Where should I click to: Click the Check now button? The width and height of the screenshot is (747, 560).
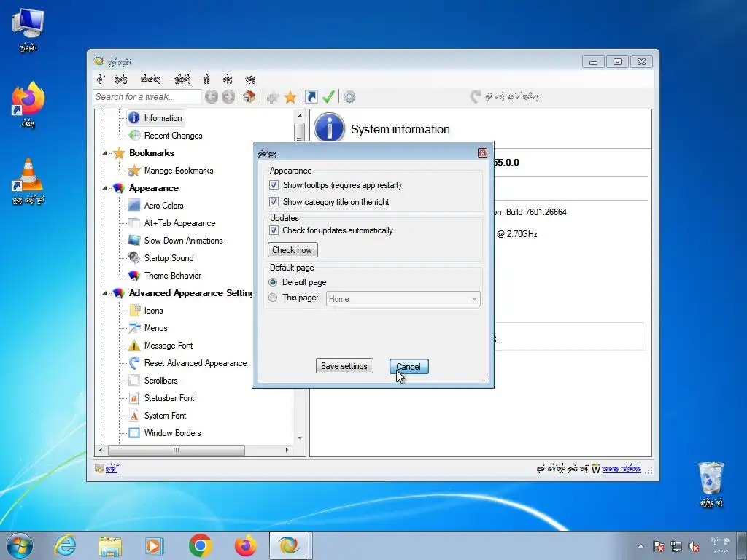pyautogui.click(x=293, y=250)
